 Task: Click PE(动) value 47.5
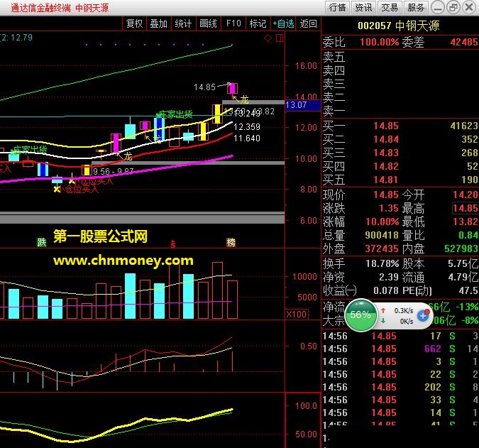(x=468, y=290)
